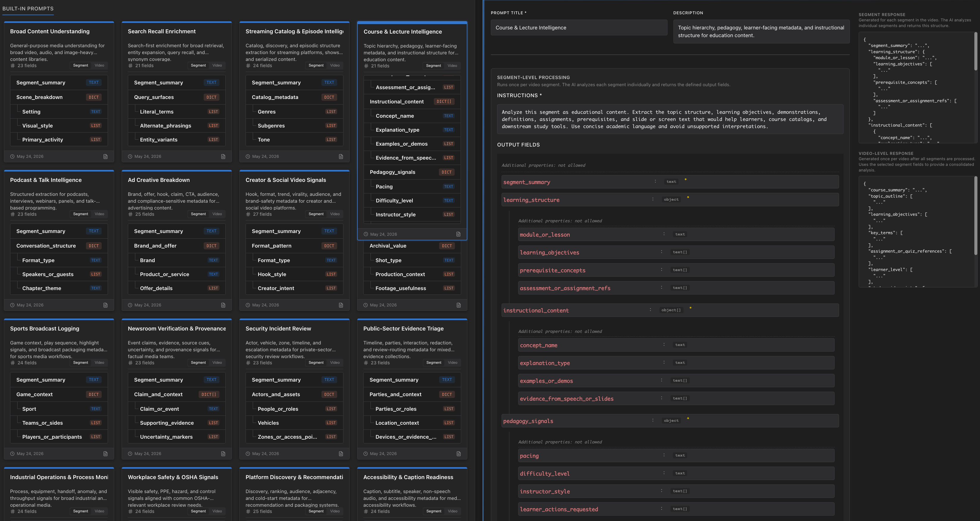Click document icon on Course & Lecture Intelligence card

(458, 234)
